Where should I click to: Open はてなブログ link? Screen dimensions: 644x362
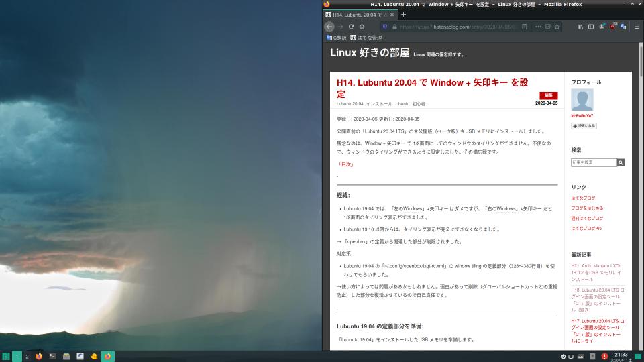(x=583, y=198)
